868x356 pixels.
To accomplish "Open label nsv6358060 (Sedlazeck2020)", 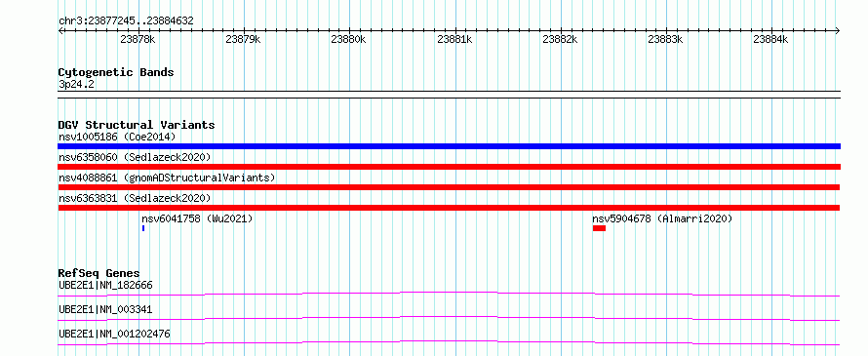I will 135,157.
